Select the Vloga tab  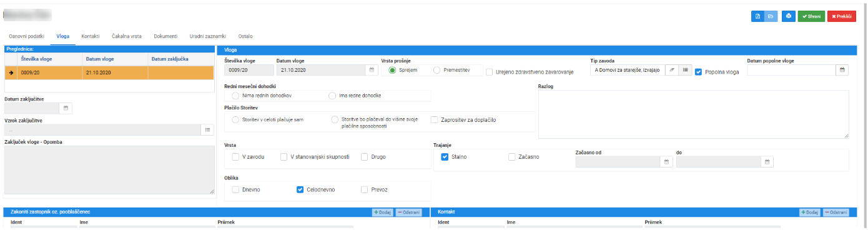tap(62, 36)
